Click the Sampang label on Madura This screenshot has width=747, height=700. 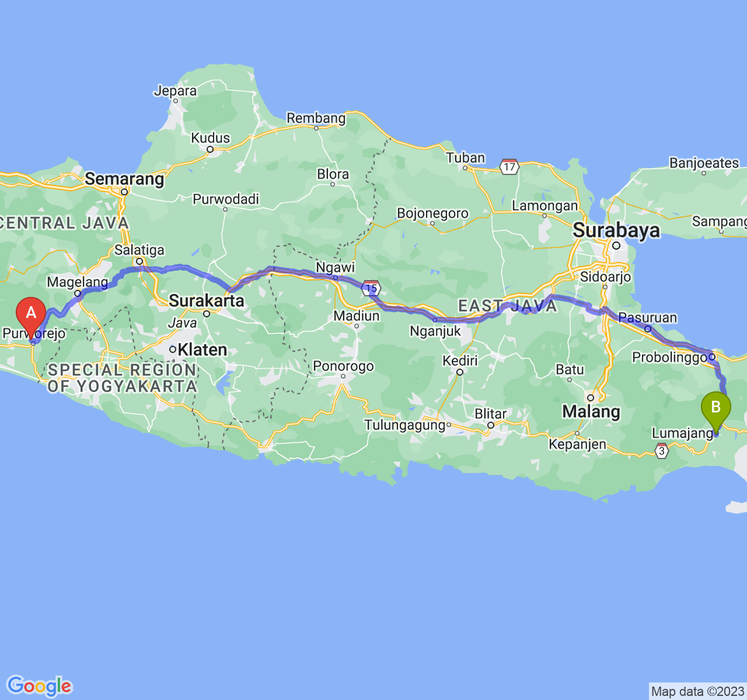click(x=720, y=222)
